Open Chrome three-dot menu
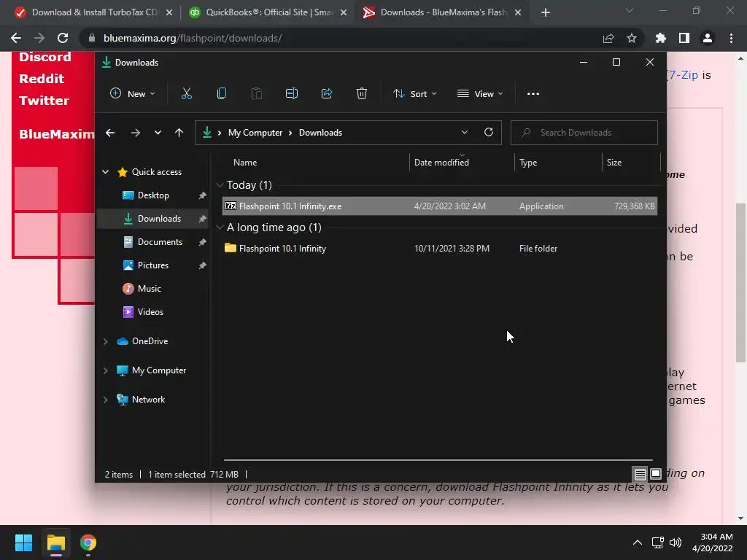747x560 pixels. 731,38
